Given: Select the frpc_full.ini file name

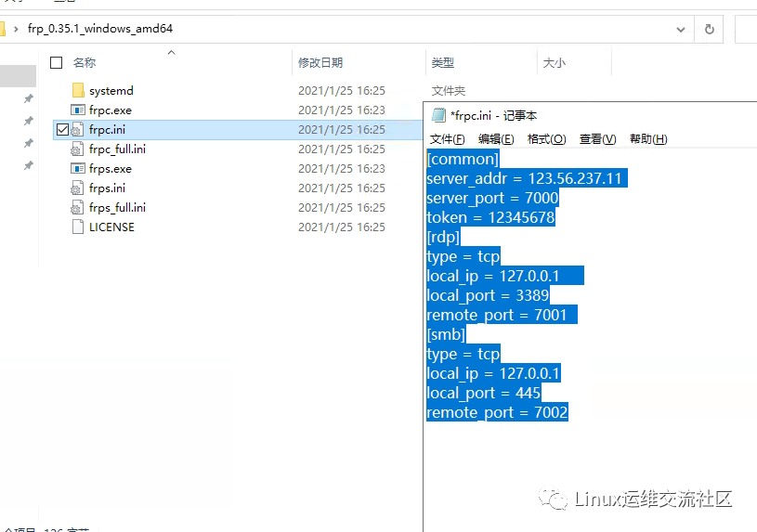Looking at the screenshot, I should [x=117, y=149].
